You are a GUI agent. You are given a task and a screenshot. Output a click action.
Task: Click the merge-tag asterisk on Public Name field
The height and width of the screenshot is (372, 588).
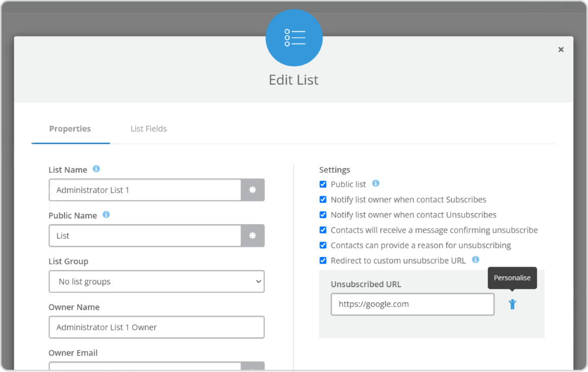(253, 235)
